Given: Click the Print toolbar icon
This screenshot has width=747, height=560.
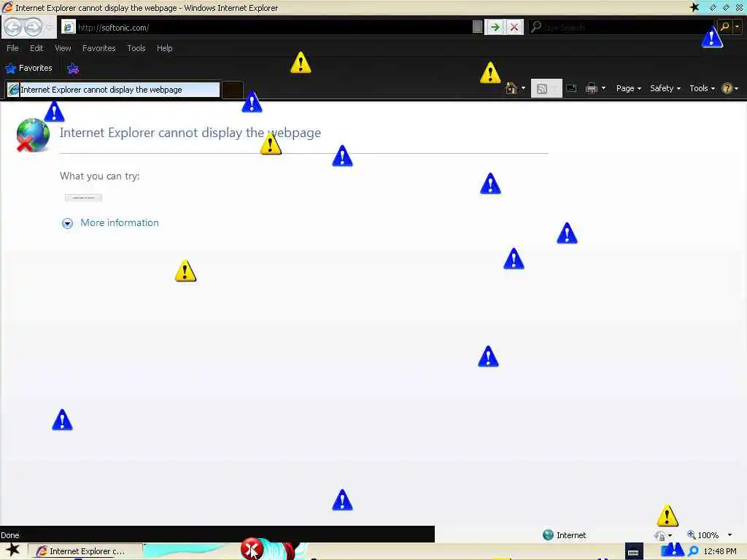Looking at the screenshot, I should pos(591,88).
